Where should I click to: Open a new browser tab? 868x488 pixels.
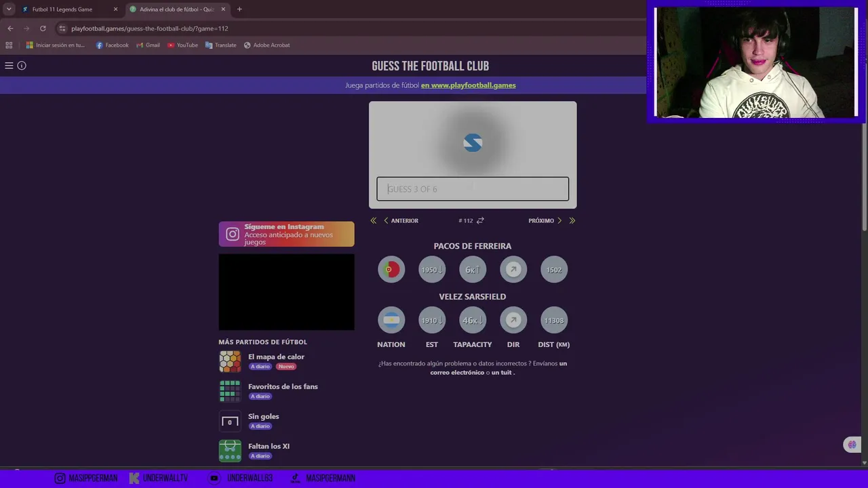(239, 9)
